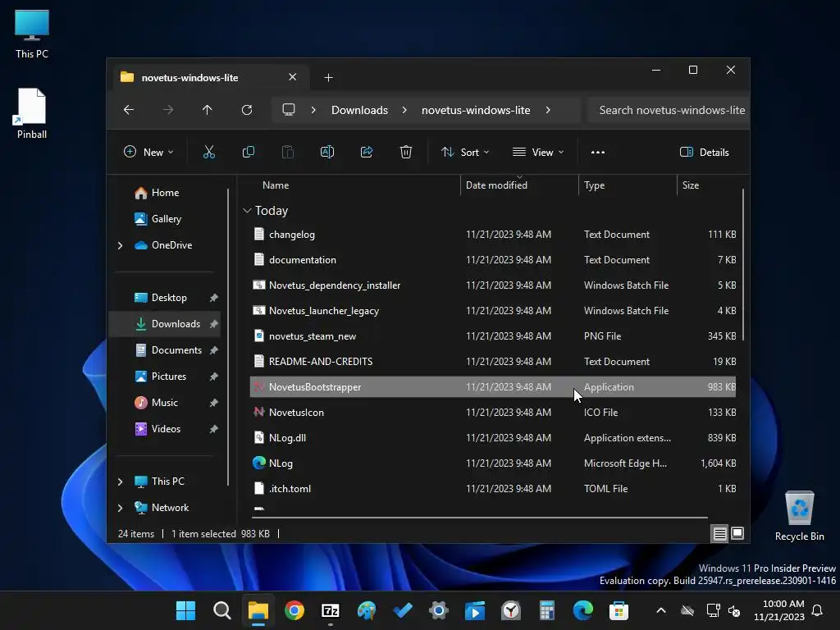Close the novetus-windows-lite tab

point(293,77)
